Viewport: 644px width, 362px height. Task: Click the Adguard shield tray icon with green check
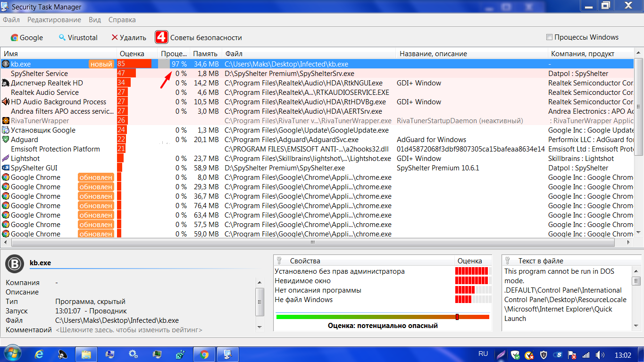pos(515,354)
